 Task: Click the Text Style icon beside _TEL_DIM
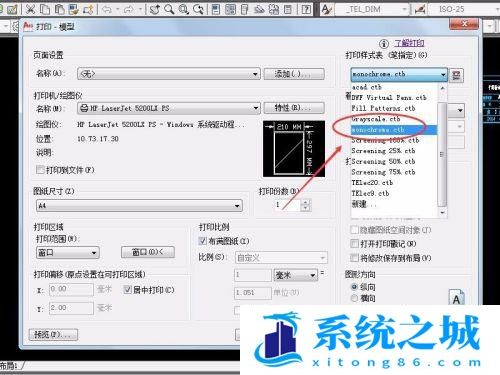(326, 9)
